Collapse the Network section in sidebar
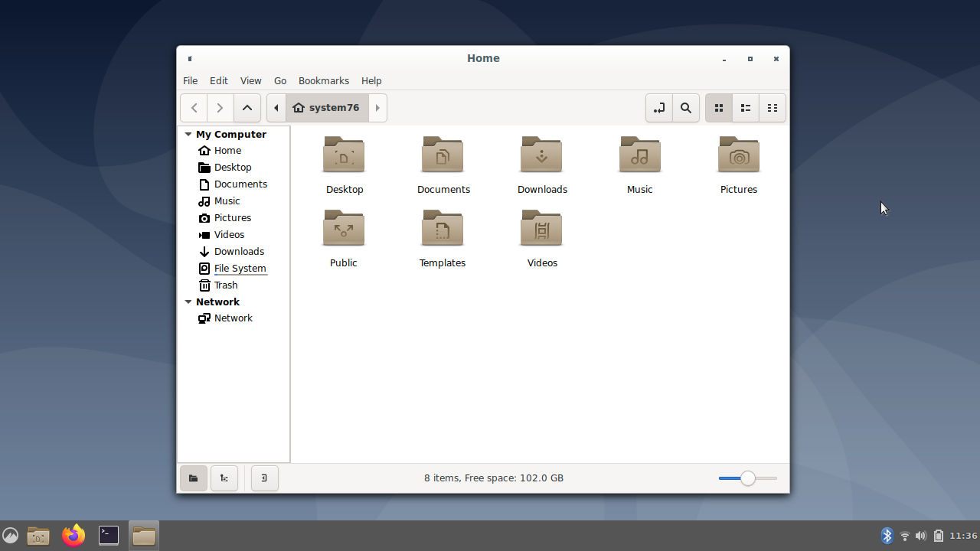980x551 pixels. click(188, 302)
